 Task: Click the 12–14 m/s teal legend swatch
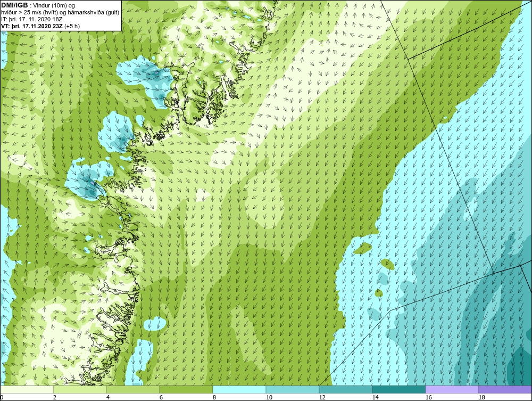coord(345,389)
